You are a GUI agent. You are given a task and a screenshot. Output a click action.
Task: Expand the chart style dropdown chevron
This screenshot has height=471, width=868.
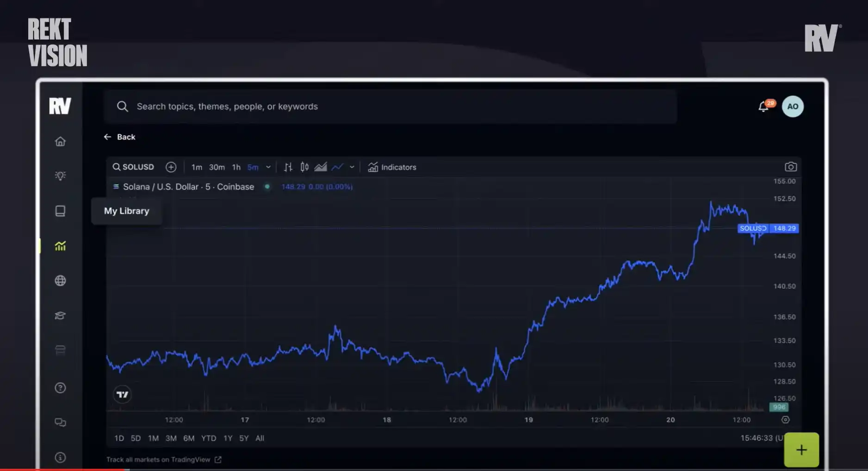[x=352, y=167]
